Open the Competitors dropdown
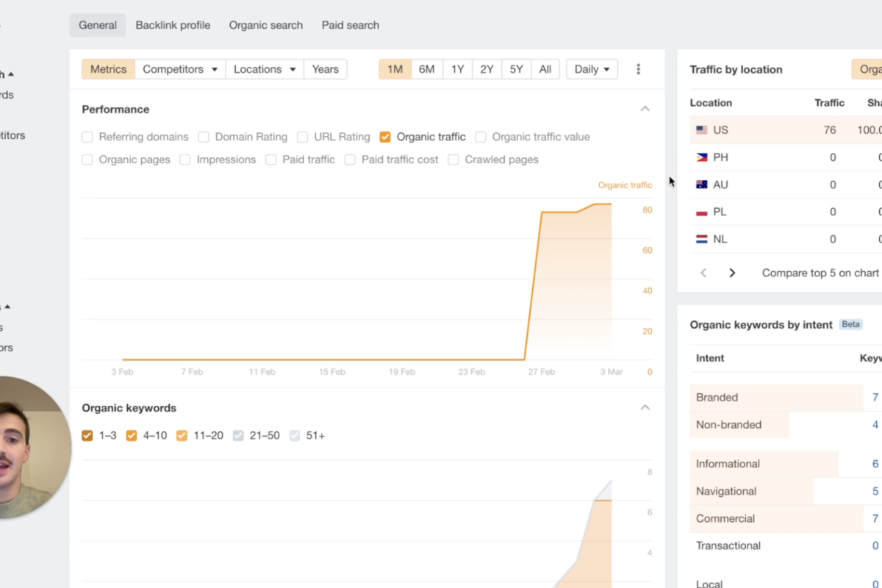Image resolution: width=882 pixels, height=588 pixels. (x=180, y=69)
